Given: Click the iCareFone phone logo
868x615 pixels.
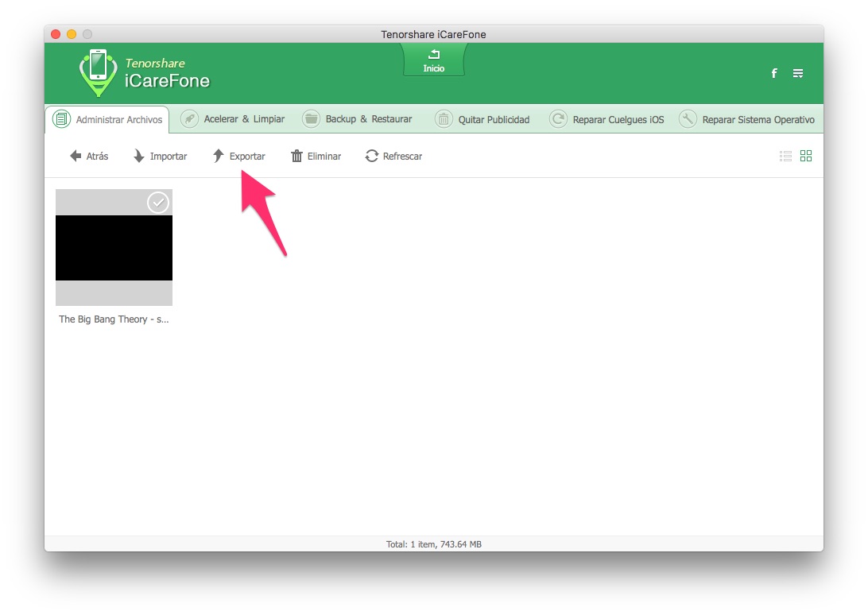Looking at the screenshot, I should coord(98,72).
